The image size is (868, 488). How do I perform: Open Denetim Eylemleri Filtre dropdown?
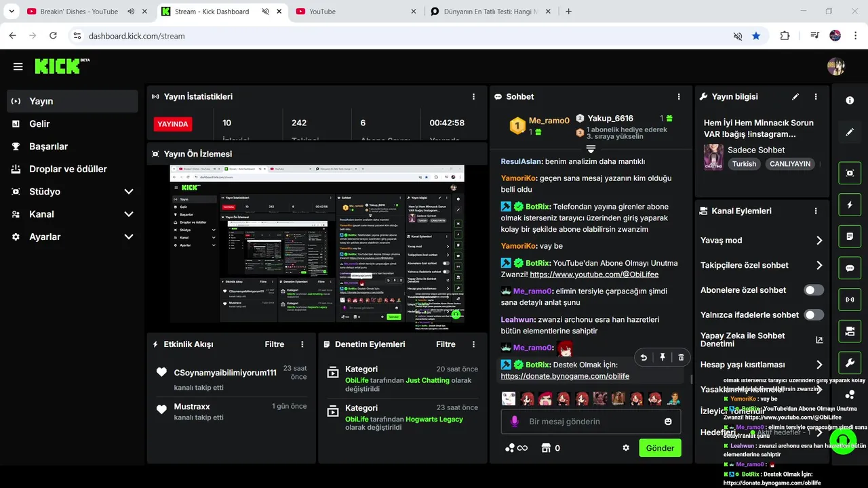446,344
